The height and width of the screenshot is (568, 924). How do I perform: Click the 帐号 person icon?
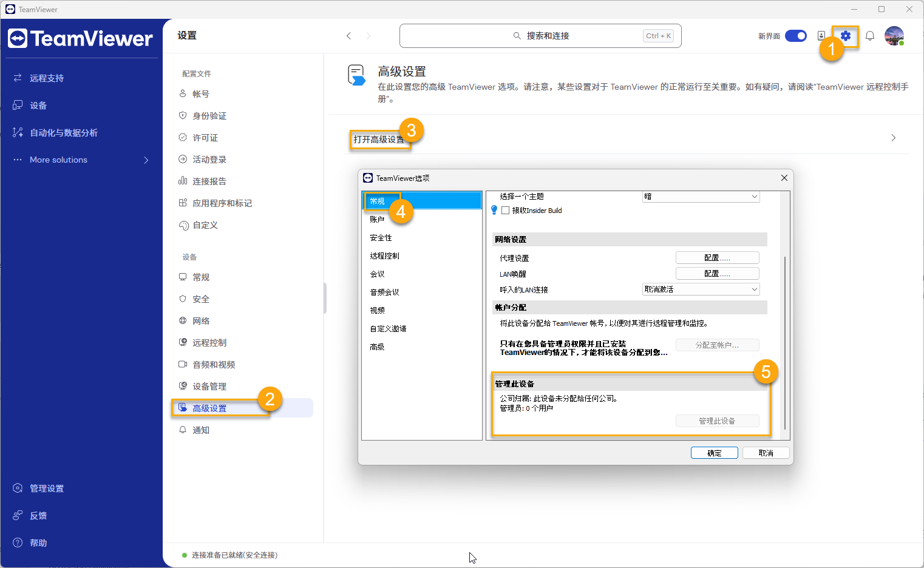[x=183, y=93]
